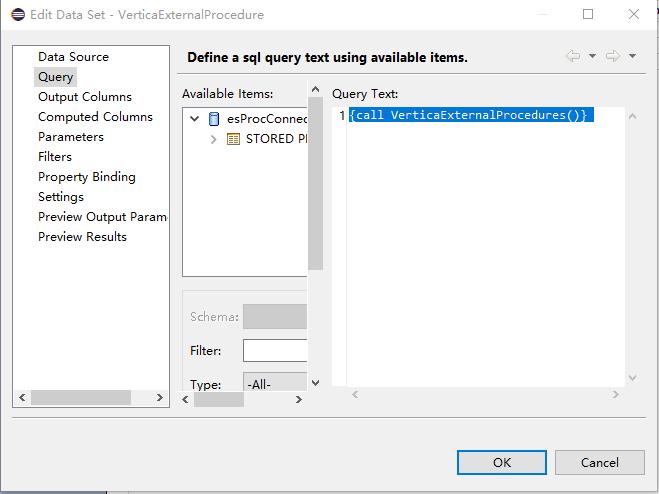Screen dimensions: 659x494
Task: Open the Computed Columns page
Action: coord(95,117)
